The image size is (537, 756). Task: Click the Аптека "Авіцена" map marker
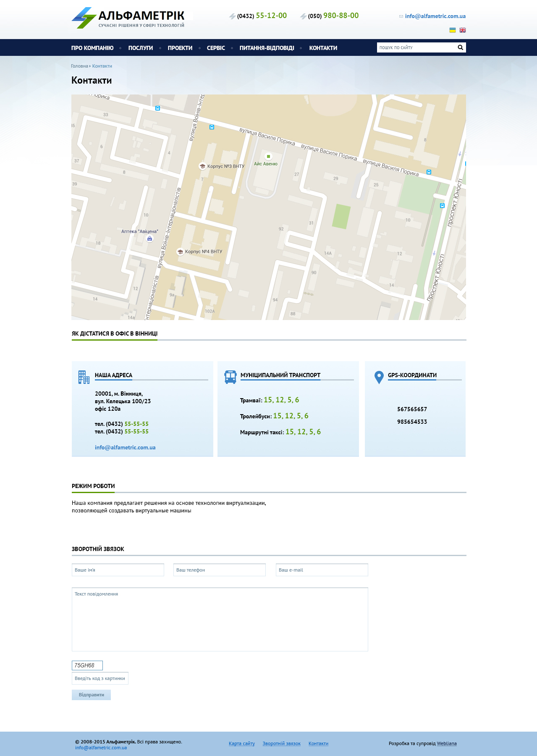pos(149,239)
